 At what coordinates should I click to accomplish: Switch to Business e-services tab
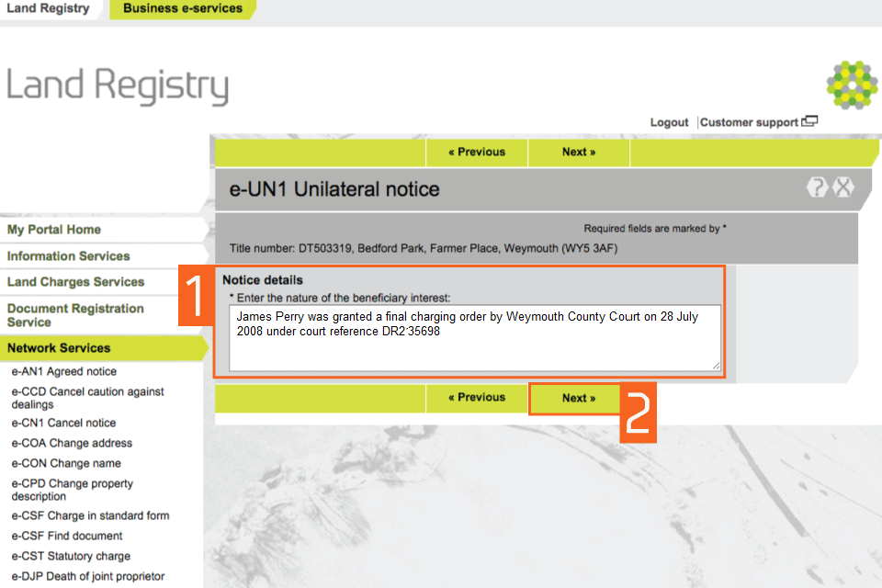click(183, 8)
